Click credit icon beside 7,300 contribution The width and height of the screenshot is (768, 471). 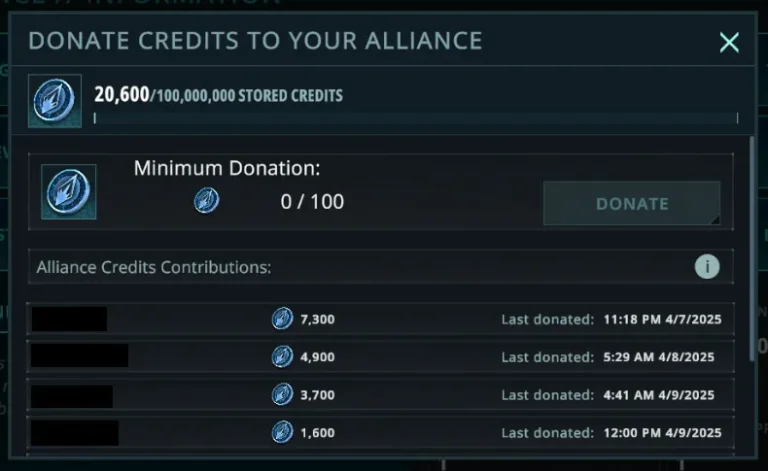pos(282,319)
